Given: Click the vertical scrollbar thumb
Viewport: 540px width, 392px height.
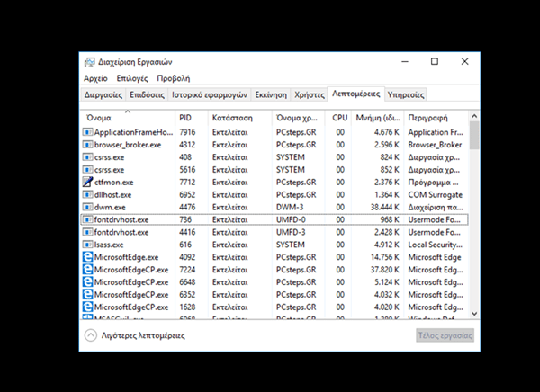Looking at the screenshot, I should coord(474,135).
